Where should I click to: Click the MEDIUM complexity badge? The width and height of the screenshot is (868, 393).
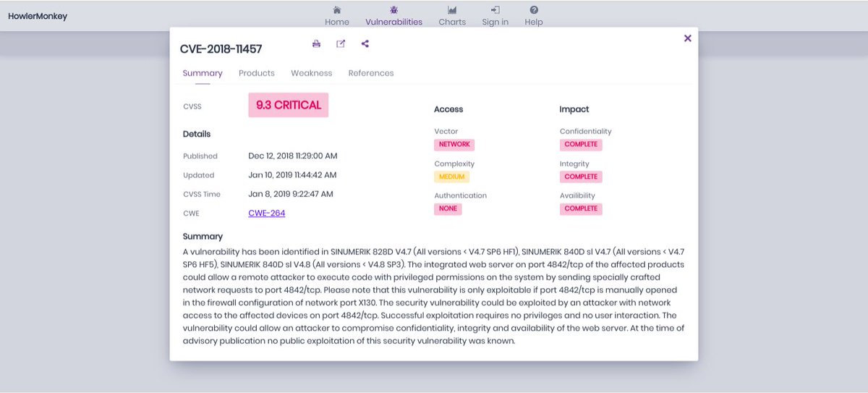pos(451,177)
